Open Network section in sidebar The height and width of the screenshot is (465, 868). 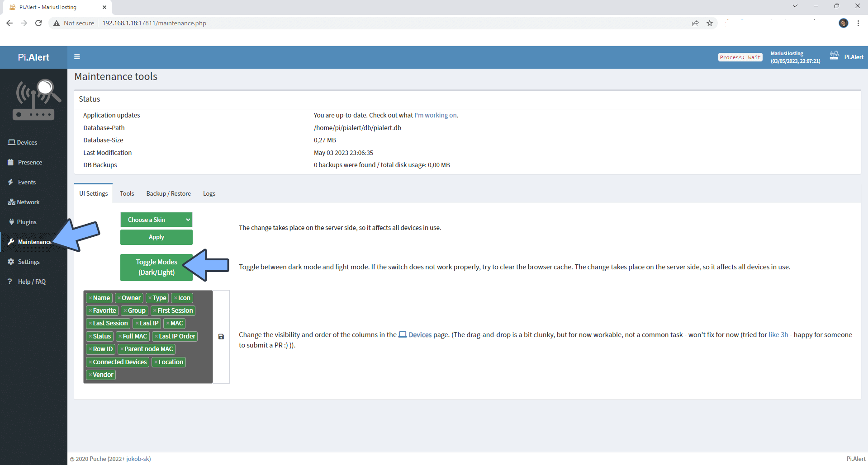click(24, 202)
